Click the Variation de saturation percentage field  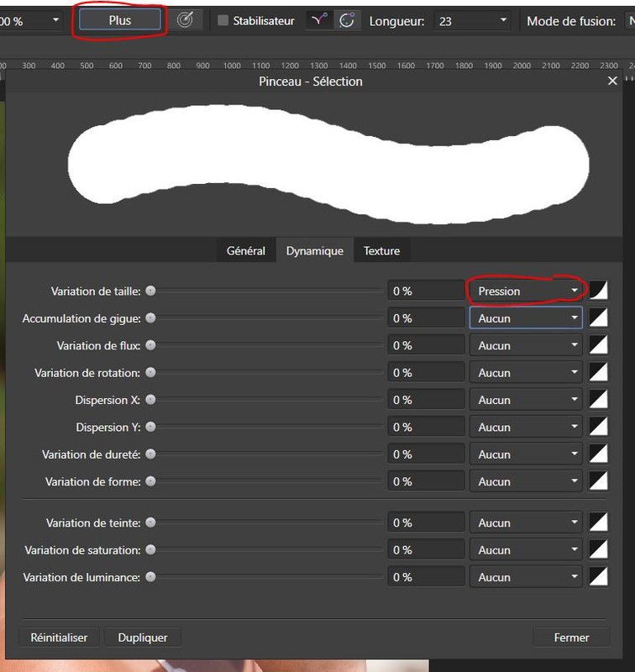(426, 550)
